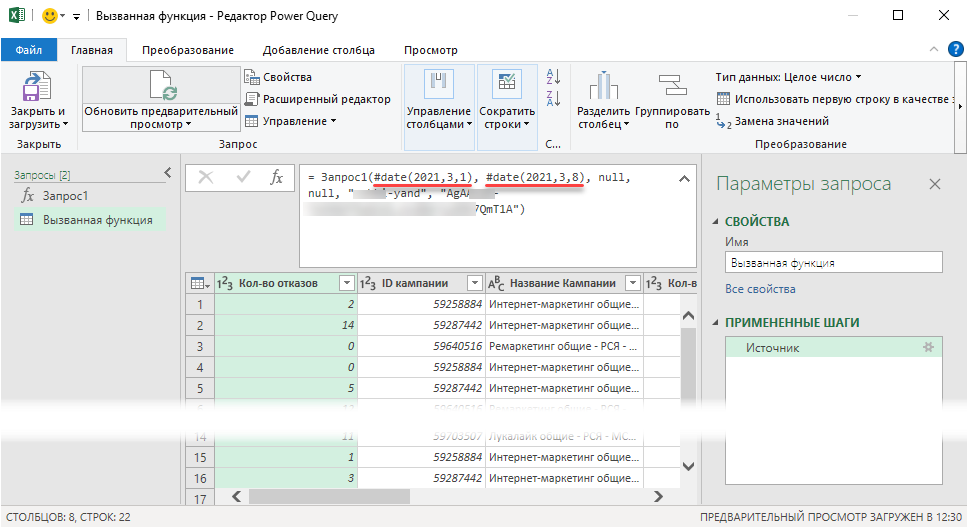Expand the formula bar chevron

click(684, 179)
